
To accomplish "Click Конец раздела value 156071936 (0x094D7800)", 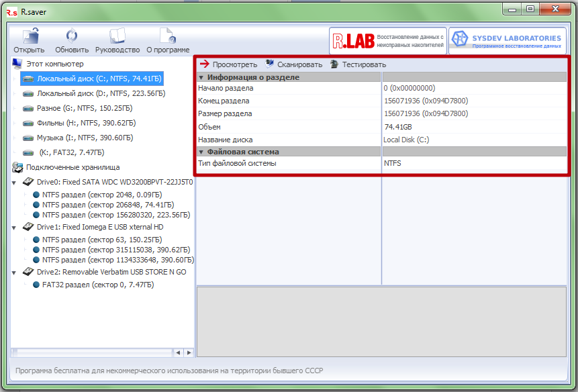I will (426, 101).
